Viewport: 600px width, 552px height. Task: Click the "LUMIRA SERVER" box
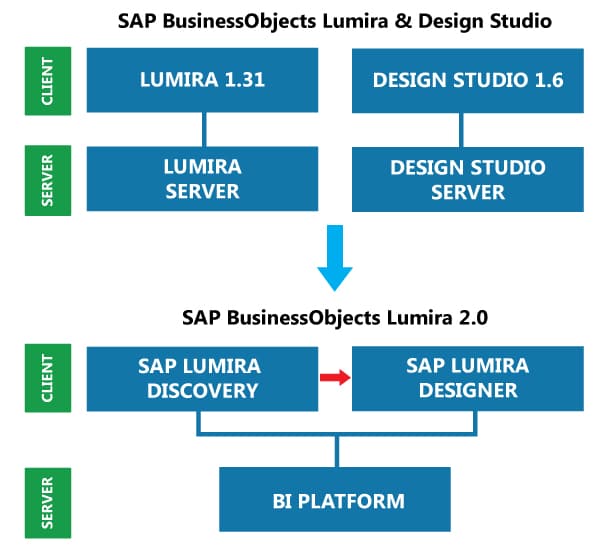point(202,179)
